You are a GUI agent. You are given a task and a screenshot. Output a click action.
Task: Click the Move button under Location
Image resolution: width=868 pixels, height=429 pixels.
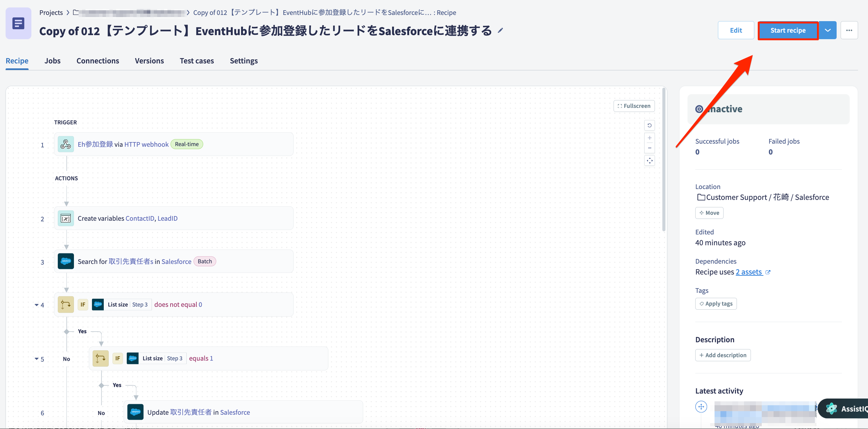click(x=709, y=213)
